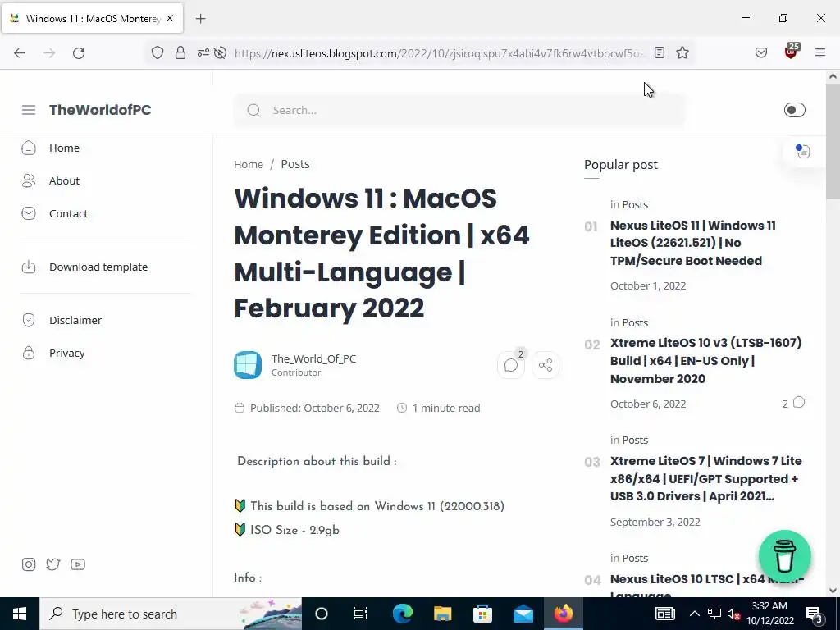Click the Buy Me a Coffee floating button

pos(785,555)
